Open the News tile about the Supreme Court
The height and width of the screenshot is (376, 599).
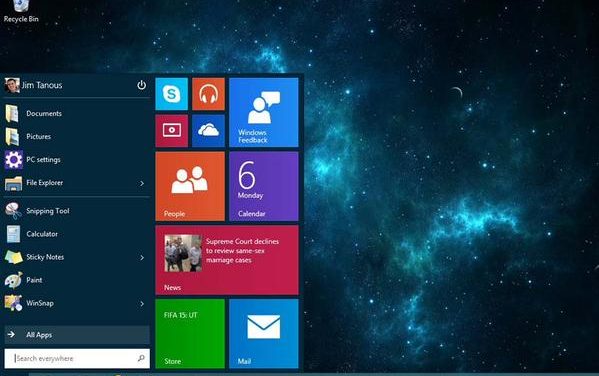[x=227, y=260]
